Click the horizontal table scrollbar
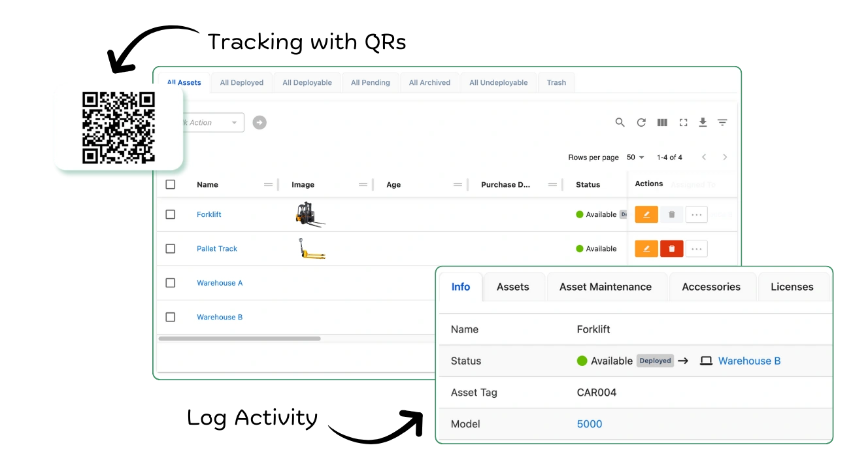The image size is (868, 475). 239,338
